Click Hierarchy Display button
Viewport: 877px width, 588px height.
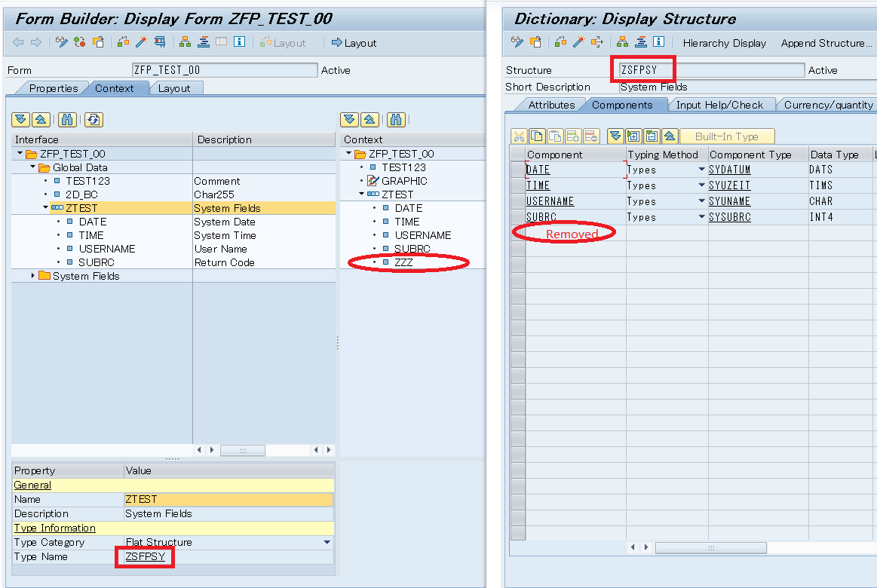(x=725, y=43)
